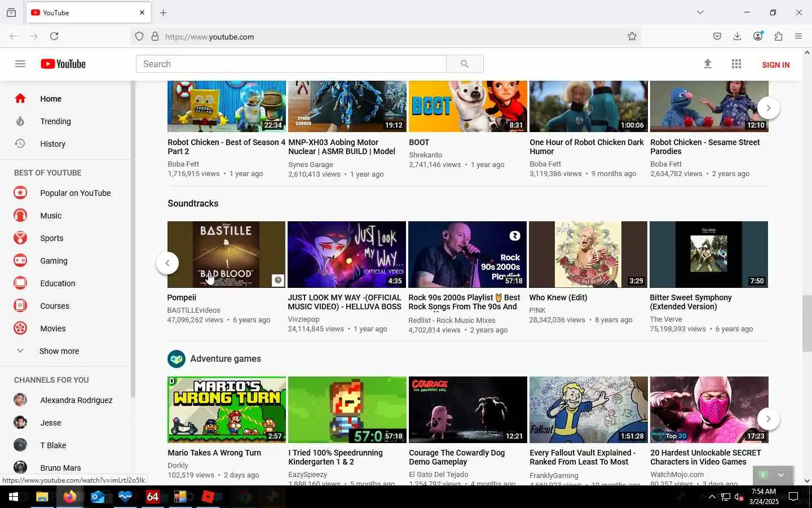
Task: Open File Explorer from the taskbar
Action: [42, 497]
